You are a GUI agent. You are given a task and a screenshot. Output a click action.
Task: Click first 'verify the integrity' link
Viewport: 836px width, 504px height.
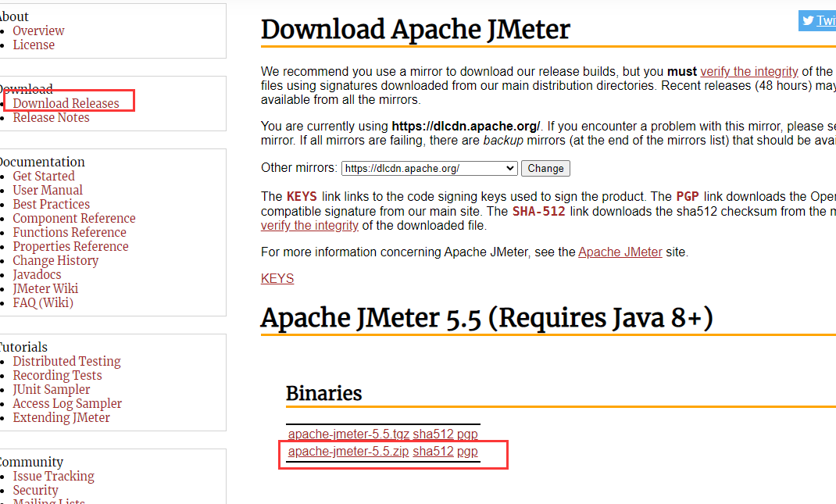coord(749,71)
